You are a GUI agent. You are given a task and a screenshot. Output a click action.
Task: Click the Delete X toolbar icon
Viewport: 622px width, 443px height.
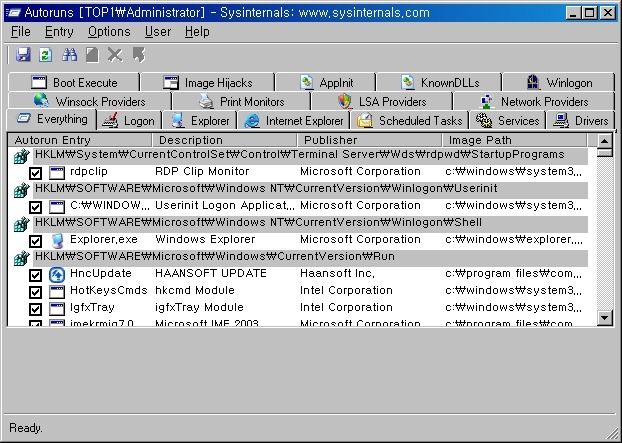point(115,55)
